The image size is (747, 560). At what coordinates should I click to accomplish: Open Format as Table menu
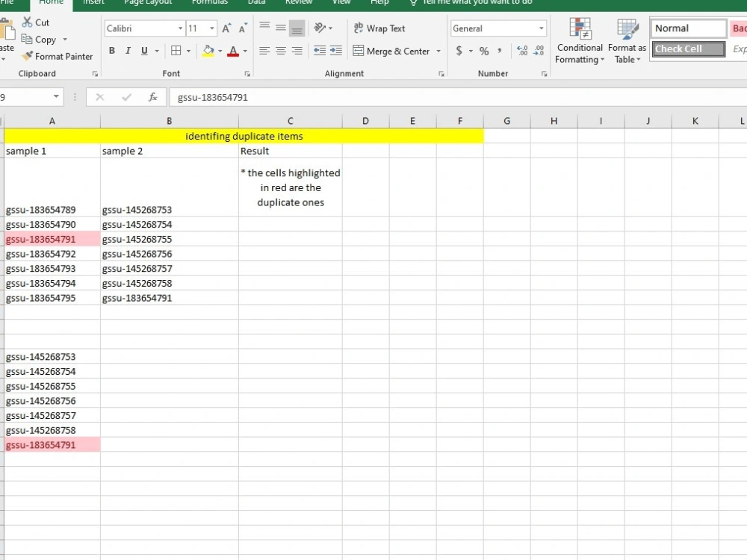(627, 40)
